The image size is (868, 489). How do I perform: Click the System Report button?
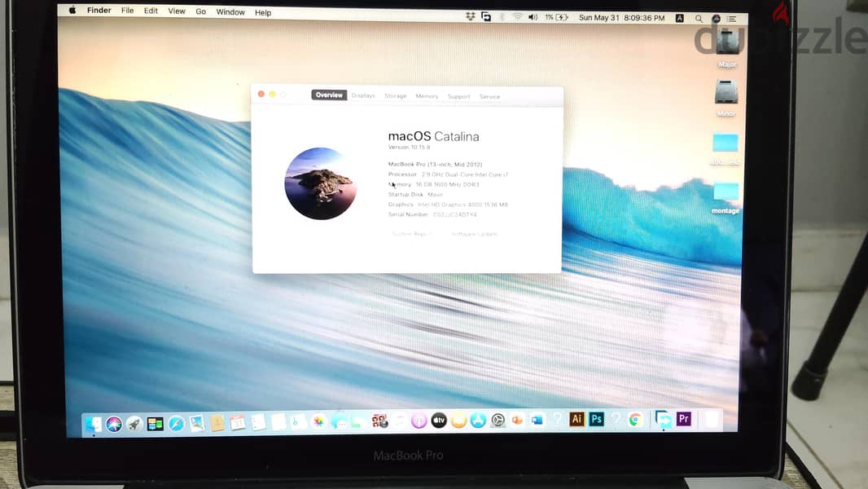click(x=411, y=234)
